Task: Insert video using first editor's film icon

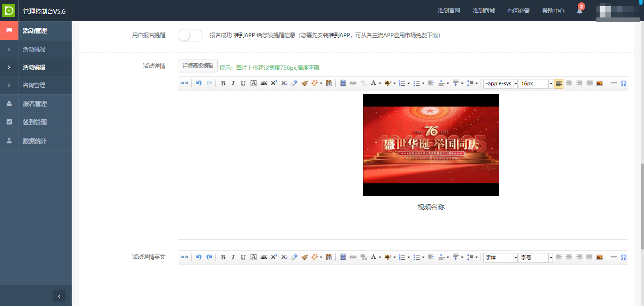Action: (343, 83)
